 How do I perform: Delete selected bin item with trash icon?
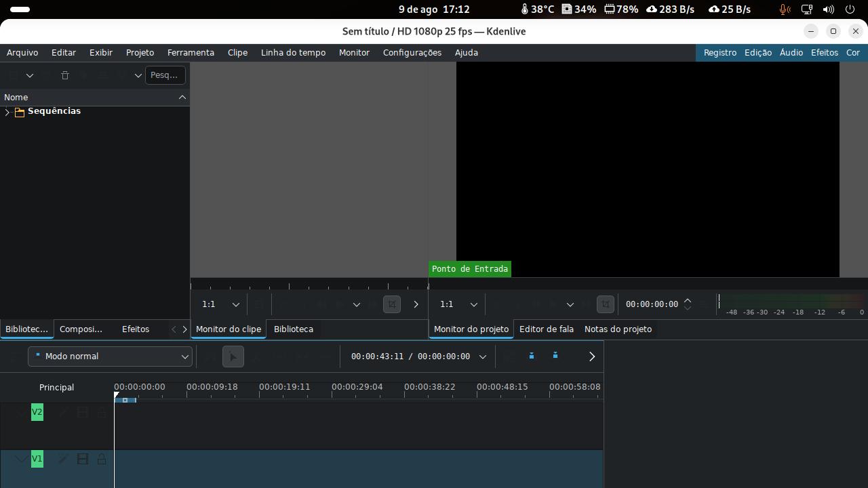coord(65,75)
